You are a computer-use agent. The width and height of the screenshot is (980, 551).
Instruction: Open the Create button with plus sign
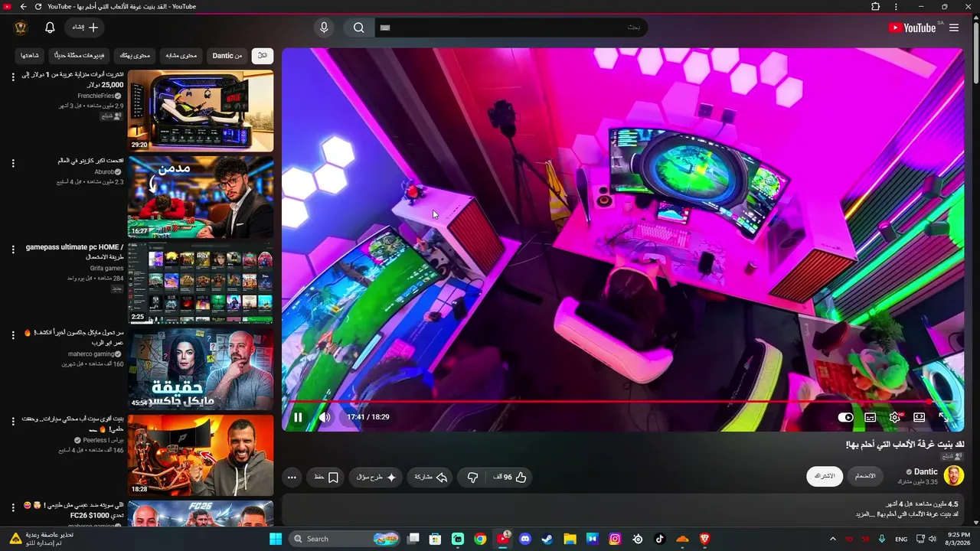click(85, 28)
